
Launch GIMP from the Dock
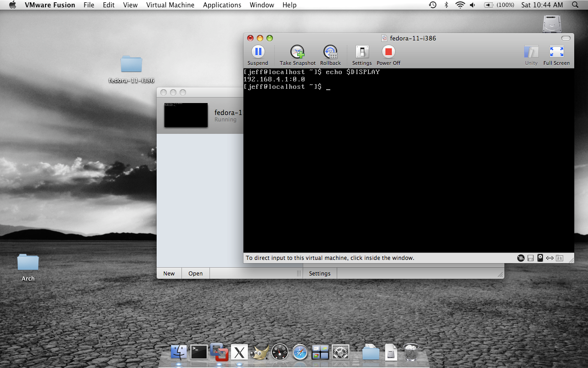(x=260, y=353)
